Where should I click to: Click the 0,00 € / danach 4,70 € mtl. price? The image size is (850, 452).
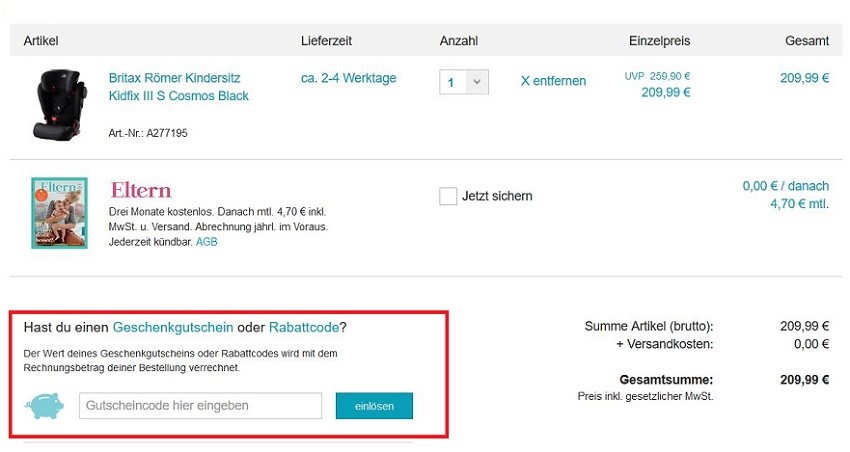[785, 195]
